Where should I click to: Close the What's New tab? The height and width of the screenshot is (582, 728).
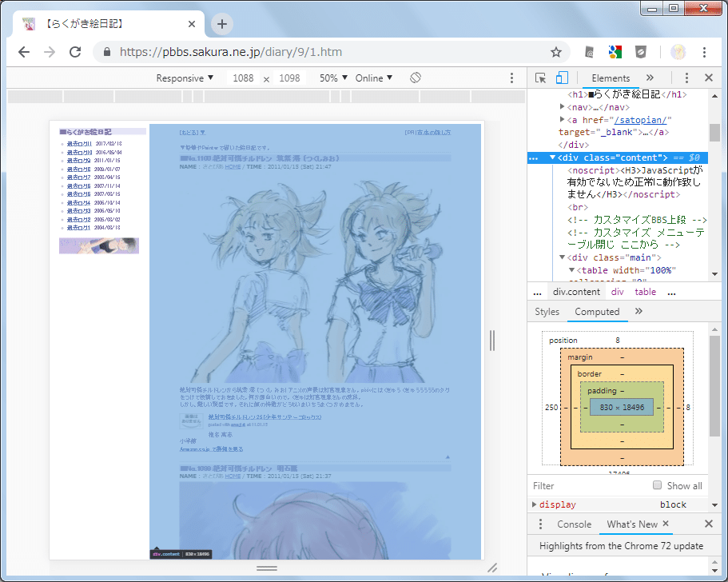click(666, 523)
